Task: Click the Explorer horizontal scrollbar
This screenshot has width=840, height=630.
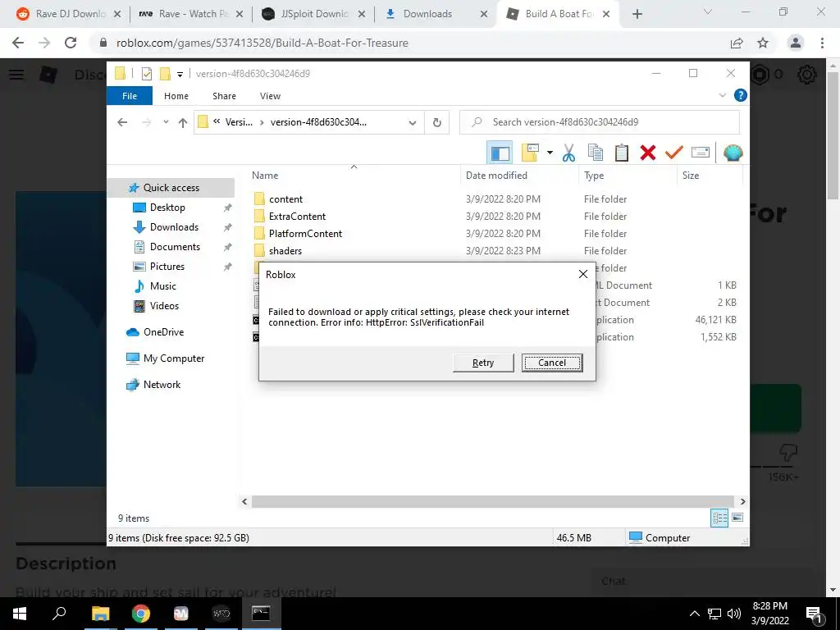Action: (x=493, y=501)
